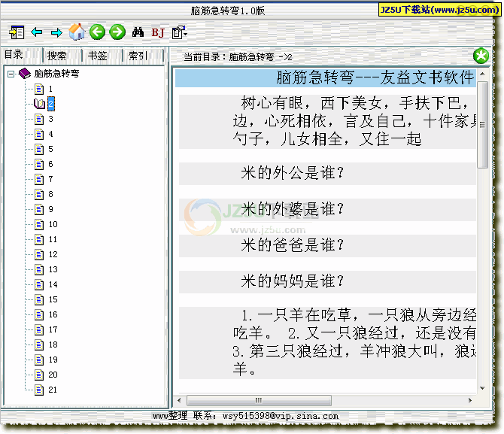Go to the Home page icon
504x434 pixels.
[76, 32]
